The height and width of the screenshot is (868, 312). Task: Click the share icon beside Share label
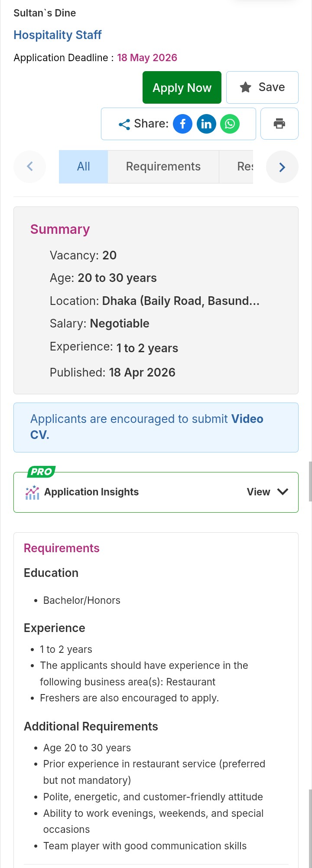click(x=124, y=124)
